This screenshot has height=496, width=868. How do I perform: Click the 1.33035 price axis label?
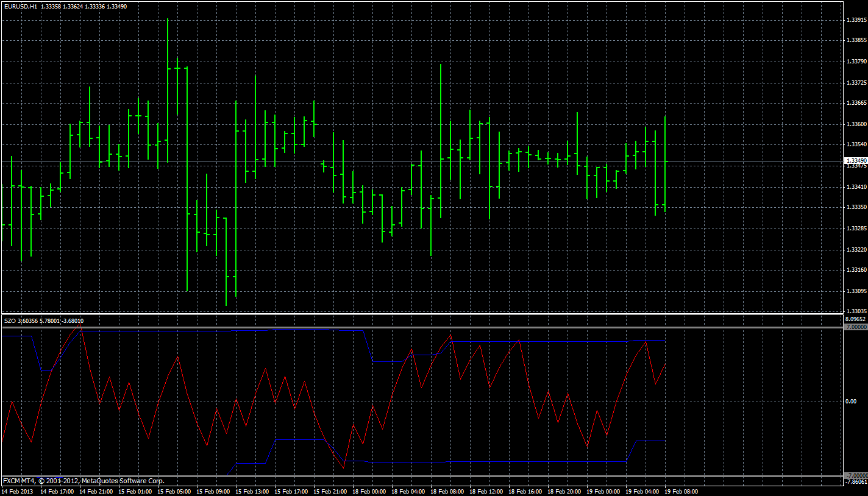[x=856, y=311]
